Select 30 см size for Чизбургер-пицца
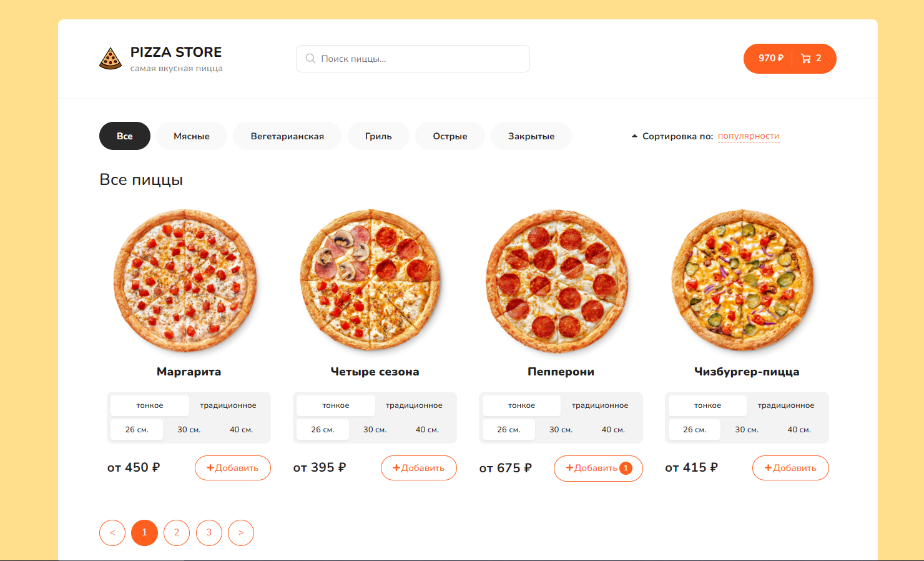The image size is (924, 561). (747, 429)
